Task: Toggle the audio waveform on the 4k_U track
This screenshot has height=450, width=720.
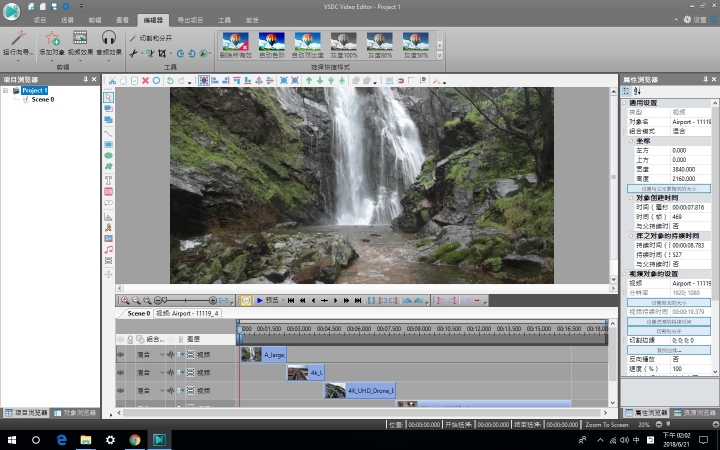Action: 170,372
